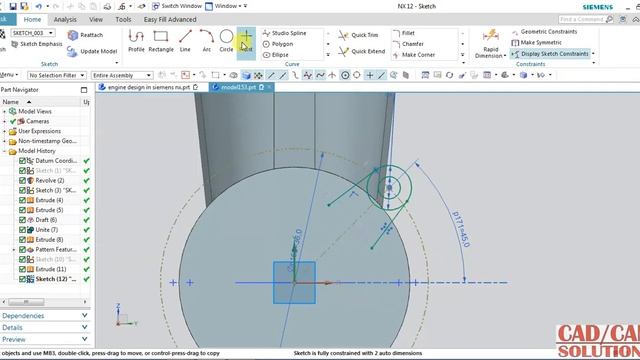Switch to the Tools ribbon tab

click(123, 19)
